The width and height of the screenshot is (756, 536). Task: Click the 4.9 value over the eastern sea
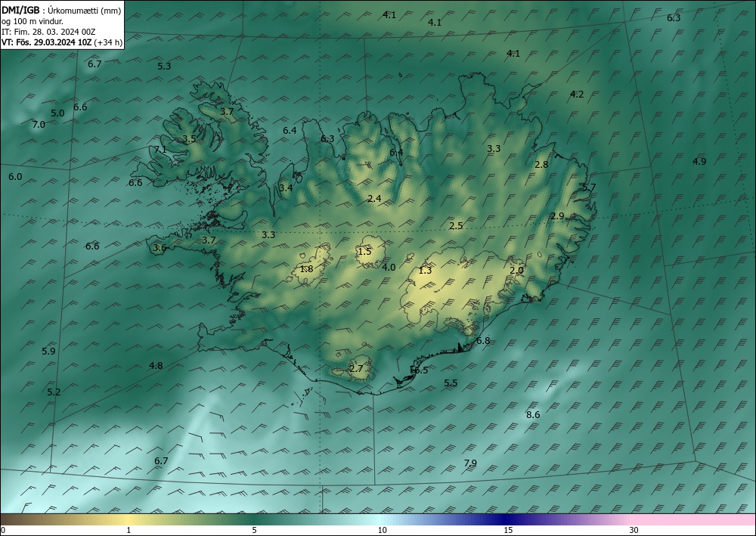click(699, 162)
